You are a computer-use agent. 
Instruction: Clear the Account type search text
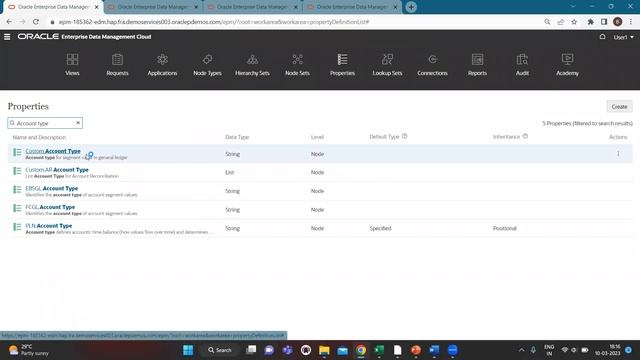[78, 123]
